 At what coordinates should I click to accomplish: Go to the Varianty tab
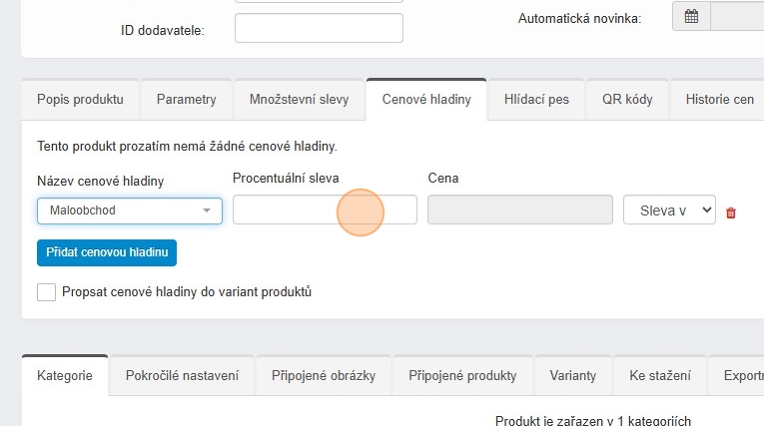[572, 376]
